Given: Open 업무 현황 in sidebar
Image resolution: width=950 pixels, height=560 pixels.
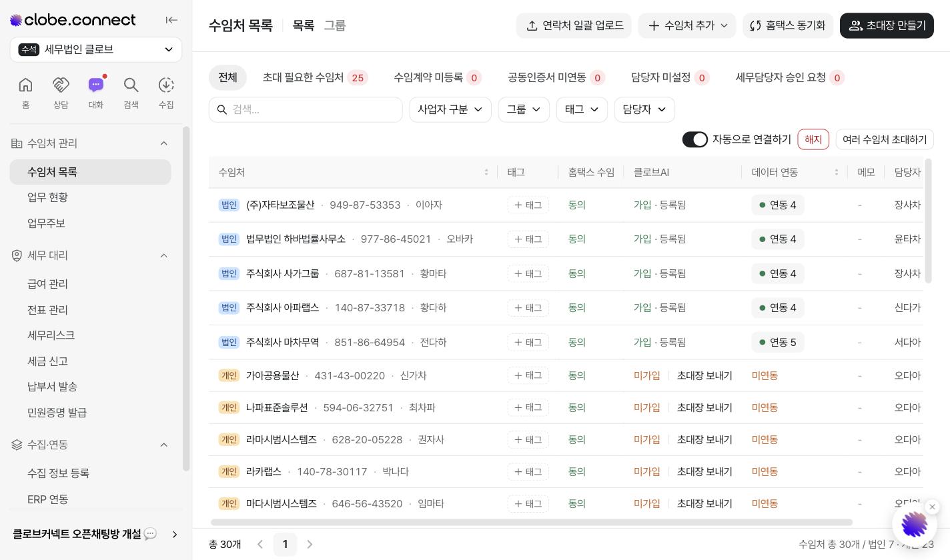Looking at the screenshot, I should click(x=90, y=197).
